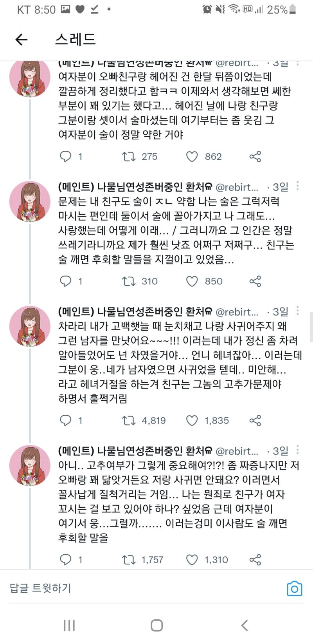The width and height of the screenshot is (313, 644).
Task: Share the tweet with 862 likes
Action: pos(255,157)
